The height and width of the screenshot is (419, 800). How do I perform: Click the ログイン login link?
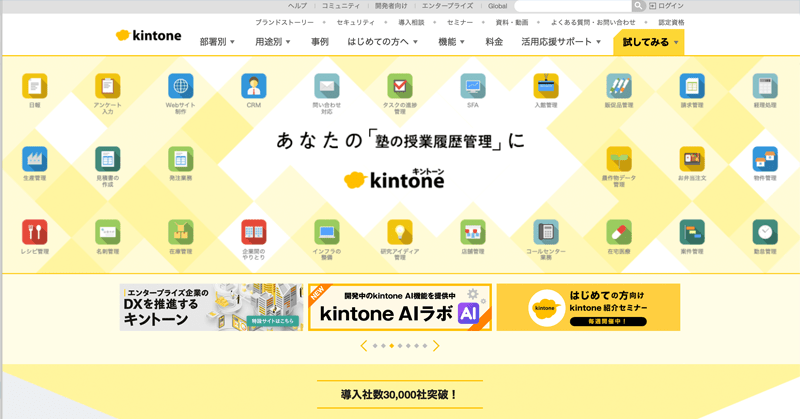pos(666,6)
